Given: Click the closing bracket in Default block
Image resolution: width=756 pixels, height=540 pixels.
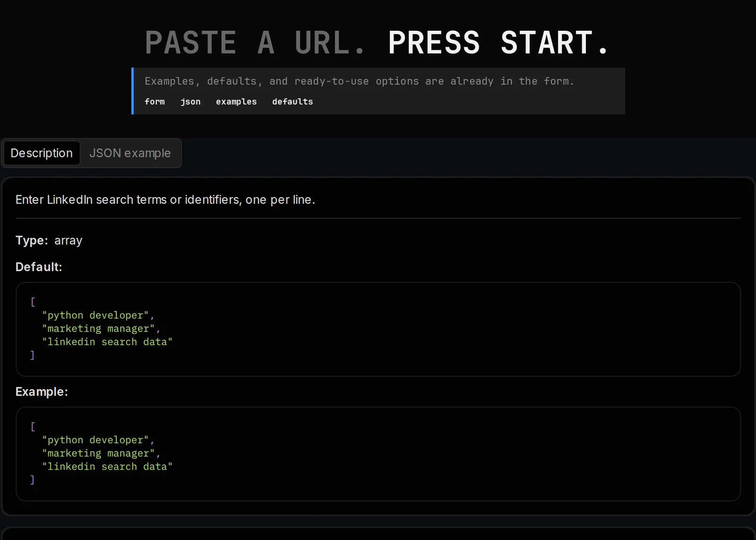Looking at the screenshot, I should point(33,355).
